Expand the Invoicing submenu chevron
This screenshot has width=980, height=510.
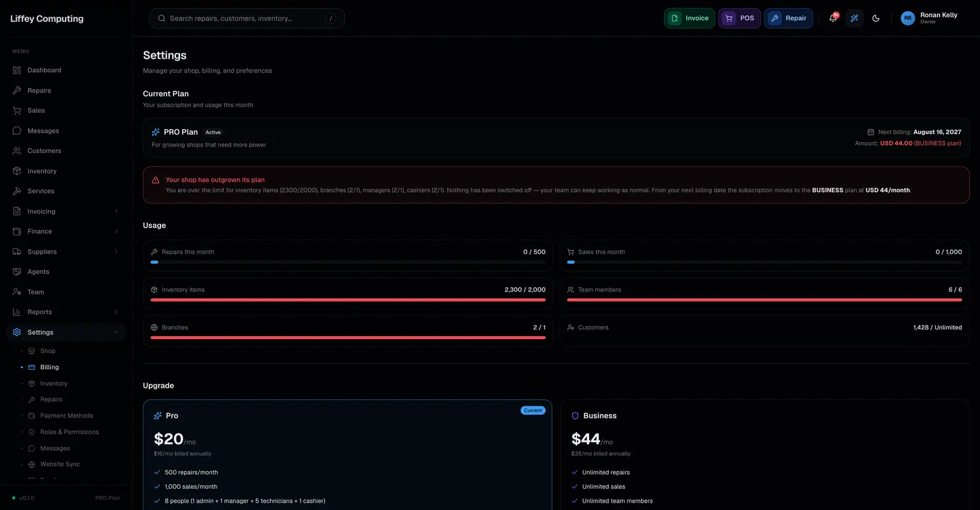(116, 211)
